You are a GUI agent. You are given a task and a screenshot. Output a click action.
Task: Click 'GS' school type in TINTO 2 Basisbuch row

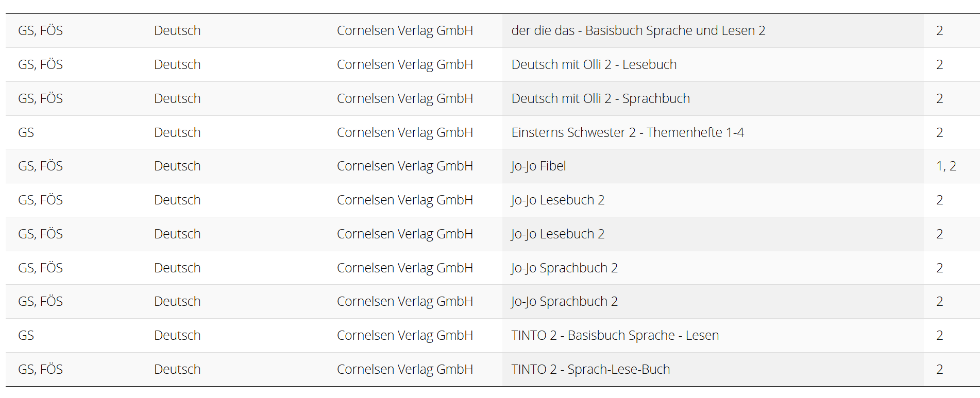point(26,336)
